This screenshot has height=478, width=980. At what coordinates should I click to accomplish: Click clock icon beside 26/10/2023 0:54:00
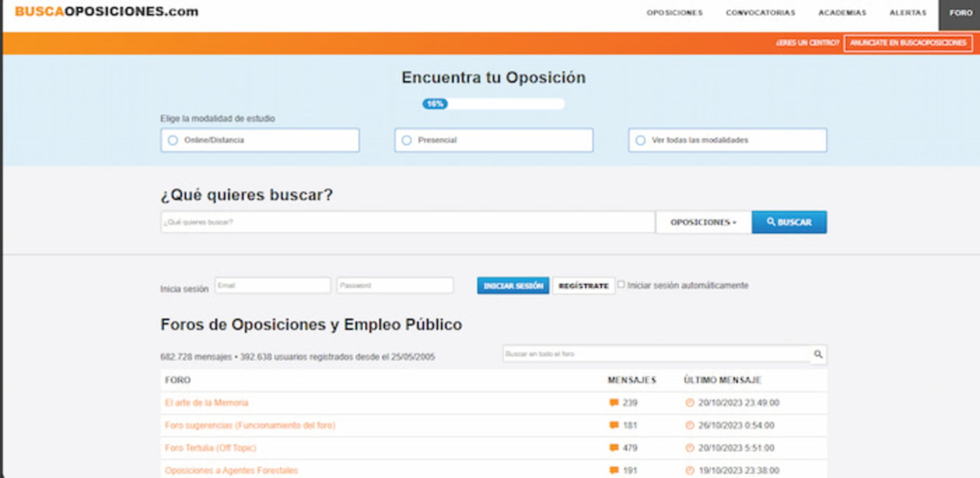(690, 425)
